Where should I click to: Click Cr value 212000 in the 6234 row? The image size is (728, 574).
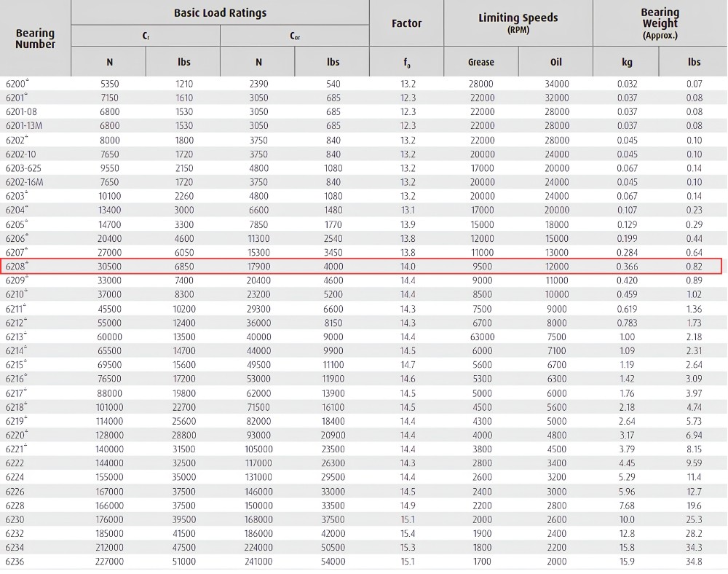click(x=110, y=548)
